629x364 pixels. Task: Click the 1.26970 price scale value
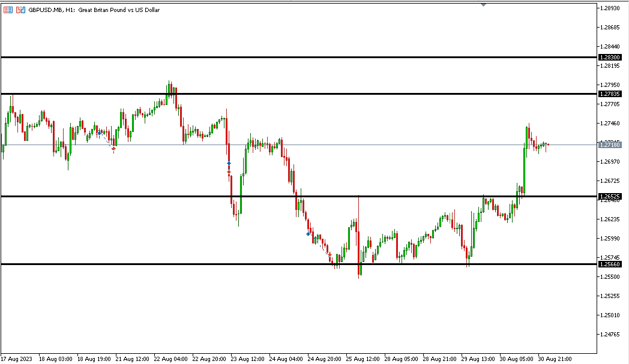click(610, 161)
